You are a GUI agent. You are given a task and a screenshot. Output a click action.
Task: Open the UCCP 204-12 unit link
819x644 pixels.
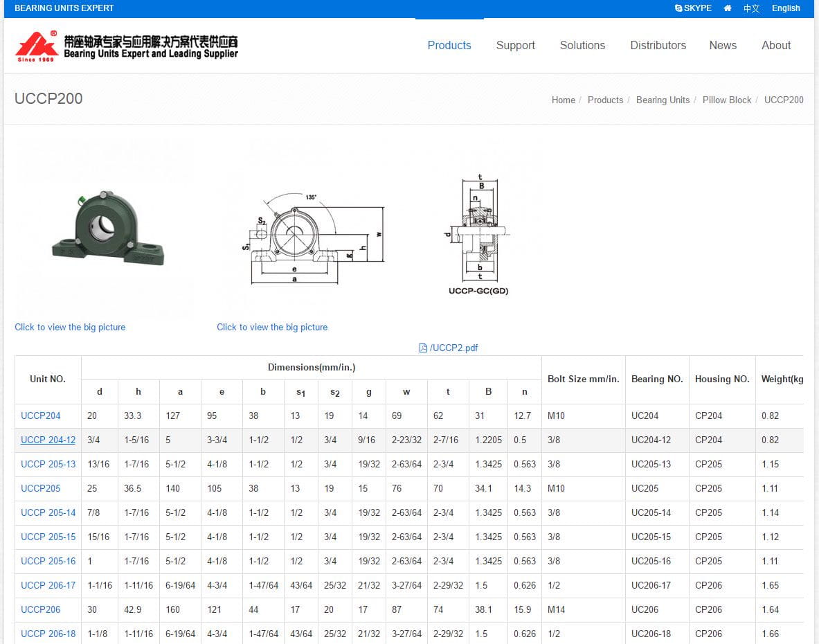[x=48, y=440]
